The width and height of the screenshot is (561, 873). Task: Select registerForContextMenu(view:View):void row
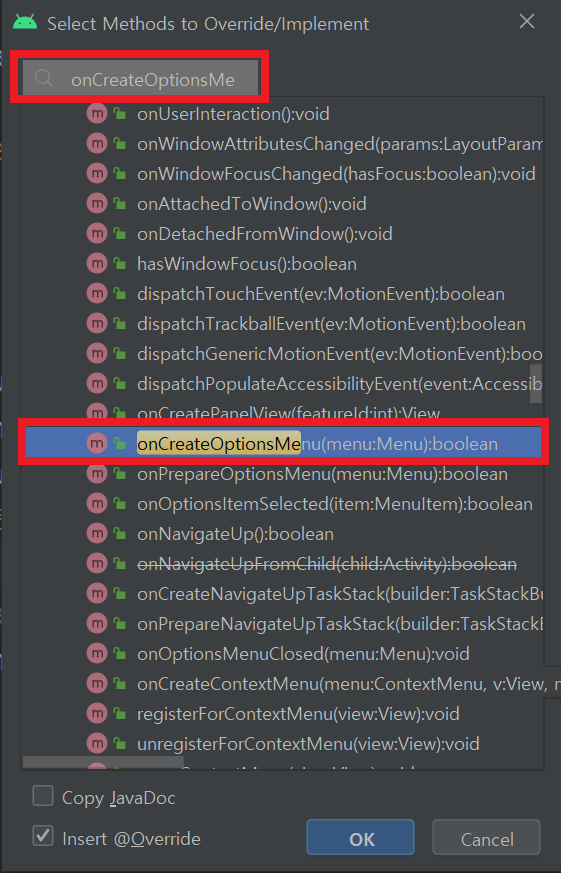point(282,714)
